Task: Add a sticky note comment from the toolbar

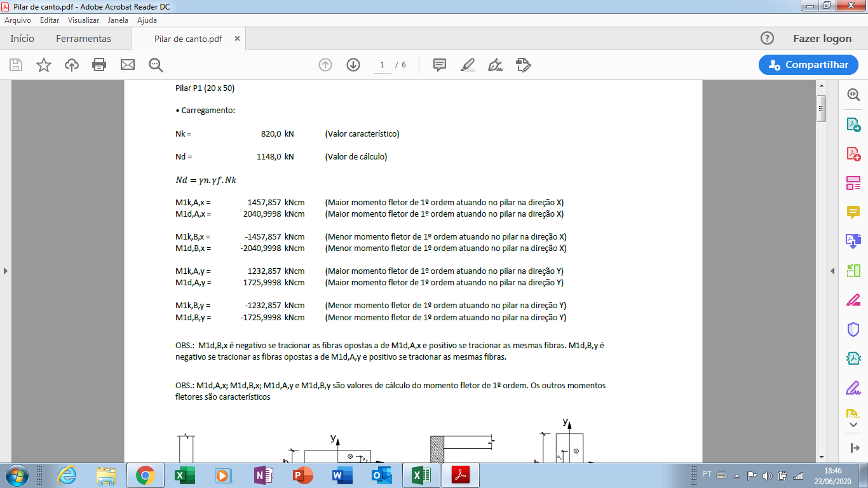Action: coord(439,65)
